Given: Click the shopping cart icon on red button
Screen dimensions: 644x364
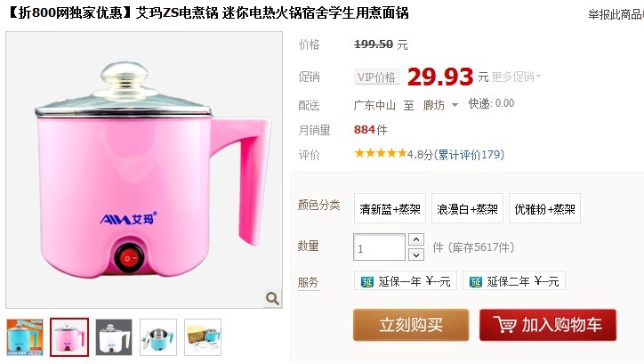Looking at the screenshot, I should pyautogui.click(x=504, y=325).
